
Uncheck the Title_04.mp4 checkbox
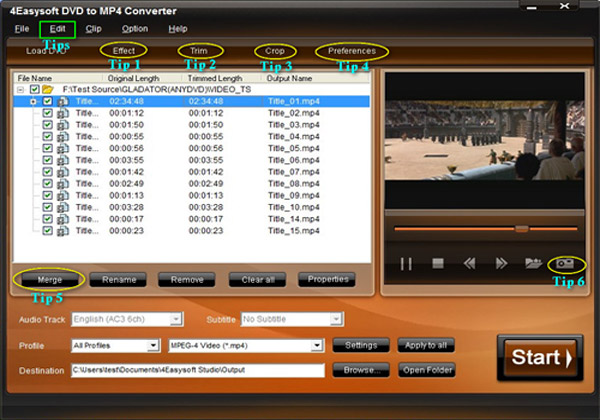pos(47,137)
